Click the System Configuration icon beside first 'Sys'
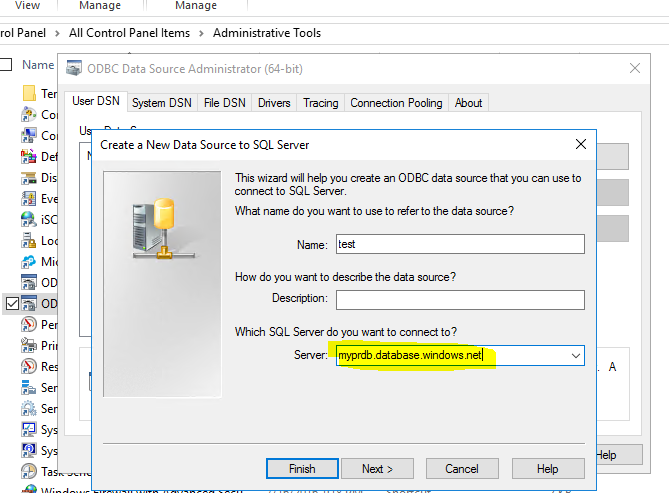Image resolution: width=669 pixels, height=493 pixels. point(29,429)
